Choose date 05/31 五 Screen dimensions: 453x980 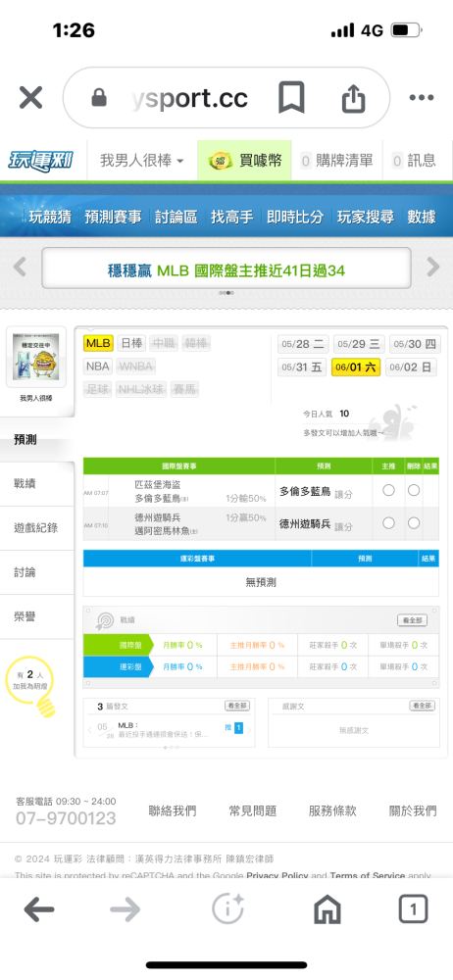coord(303,367)
